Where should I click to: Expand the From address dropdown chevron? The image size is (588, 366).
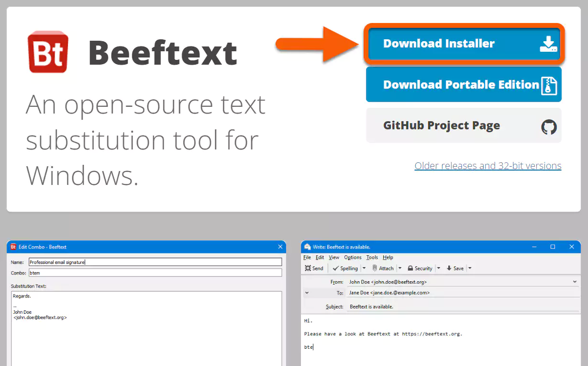(575, 282)
